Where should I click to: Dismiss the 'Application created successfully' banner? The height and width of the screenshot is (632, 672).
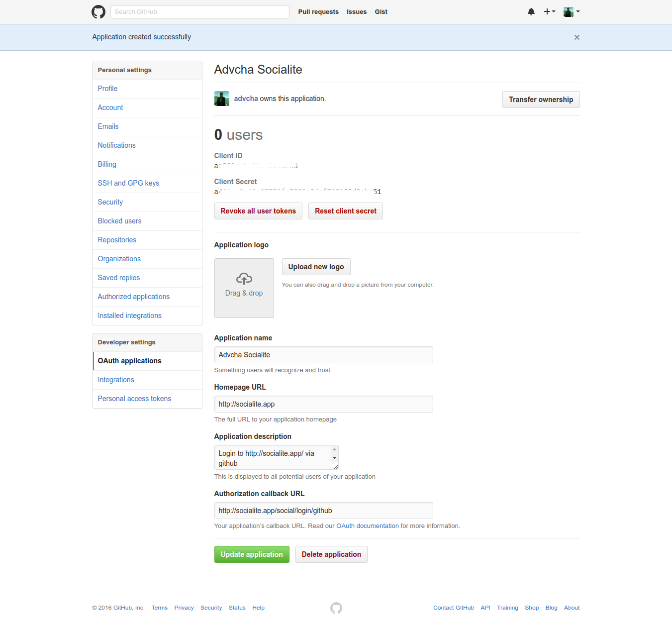click(x=576, y=37)
